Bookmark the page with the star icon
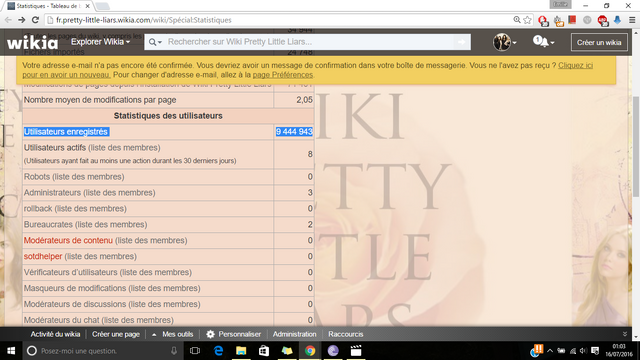Viewport: 640px width, 360px height. [527, 20]
